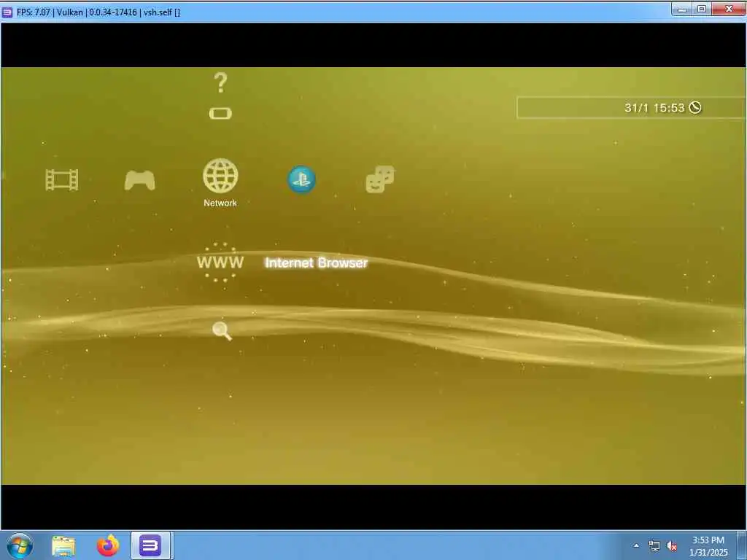Click the RPCS3 taskbar button

click(150, 545)
